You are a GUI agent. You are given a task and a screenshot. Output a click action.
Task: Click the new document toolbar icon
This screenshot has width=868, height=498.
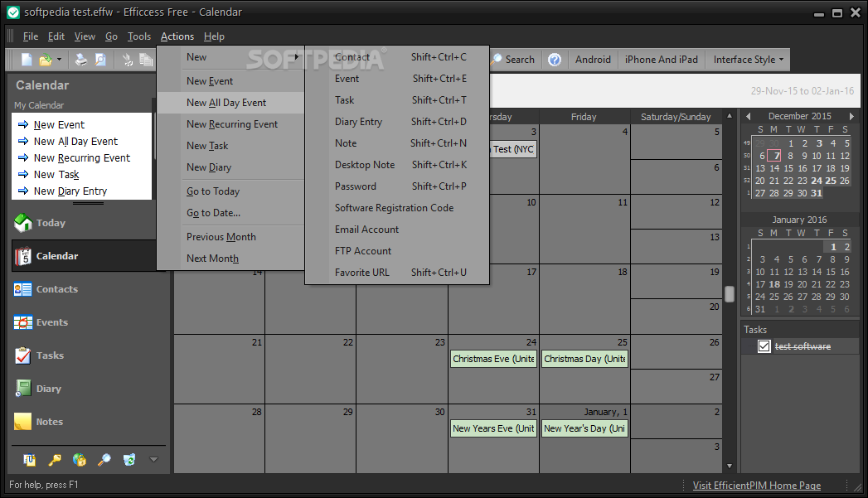27,60
